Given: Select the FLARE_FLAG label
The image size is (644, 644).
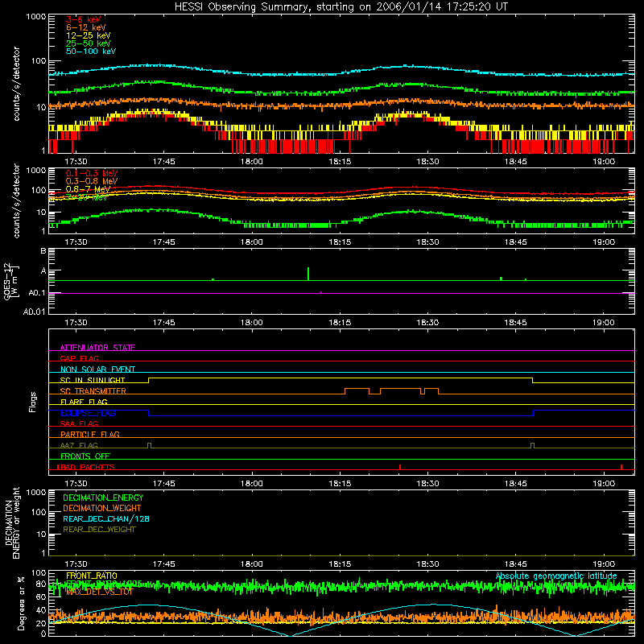Looking at the screenshot, I should [84, 402].
